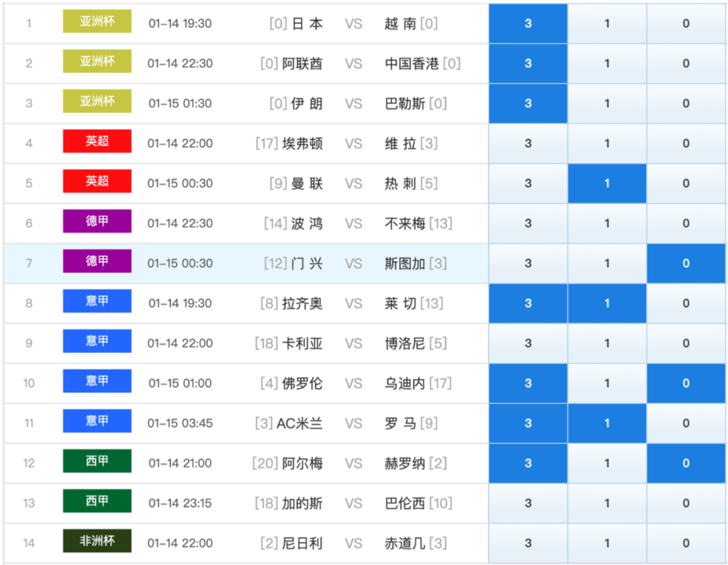Viewport: 728px width, 565px height.
Task: Select 1 for 阿联酋 vs 中国香港
Action: [607, 63]
